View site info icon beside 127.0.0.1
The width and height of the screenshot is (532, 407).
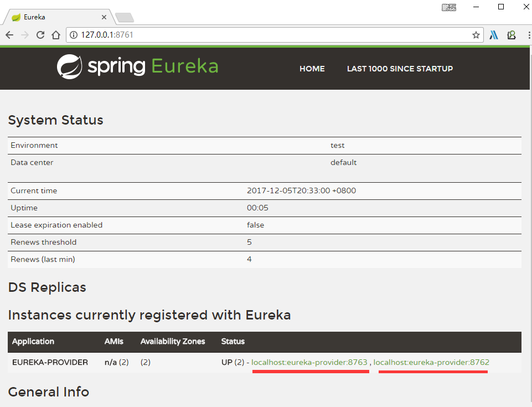(74, 35)
